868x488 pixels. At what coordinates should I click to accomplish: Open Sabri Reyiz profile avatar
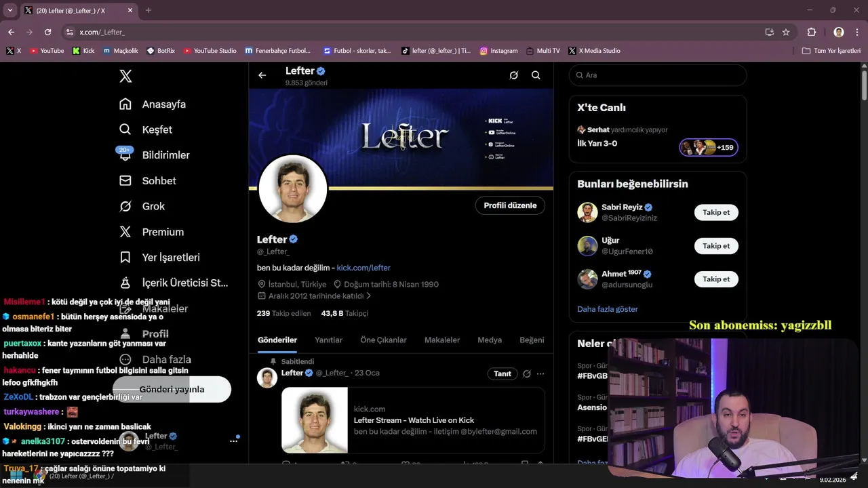(x=587, y=212)
